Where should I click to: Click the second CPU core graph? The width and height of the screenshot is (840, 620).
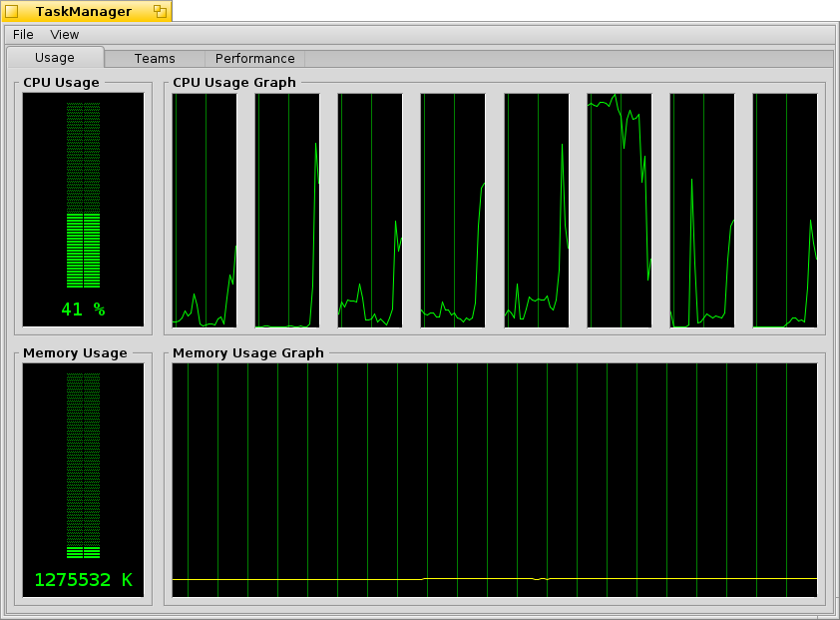pyautogui.click(x=287, y=211)
